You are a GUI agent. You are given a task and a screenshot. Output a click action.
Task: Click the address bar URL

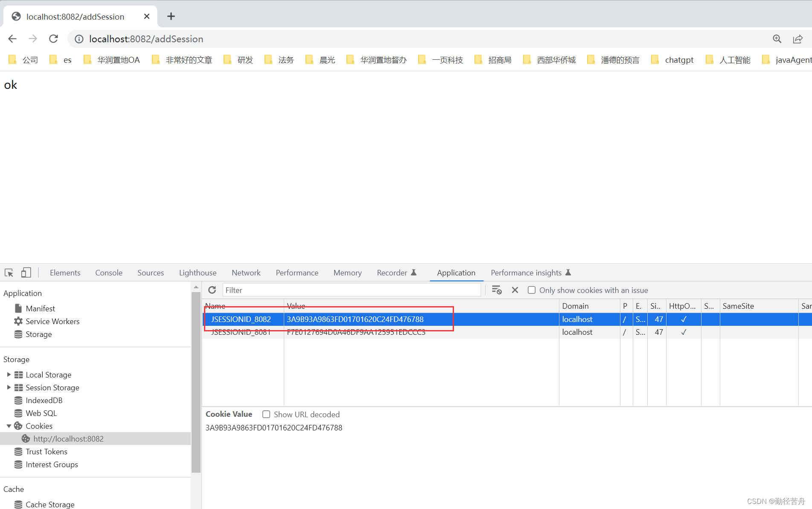click(146, 39)
